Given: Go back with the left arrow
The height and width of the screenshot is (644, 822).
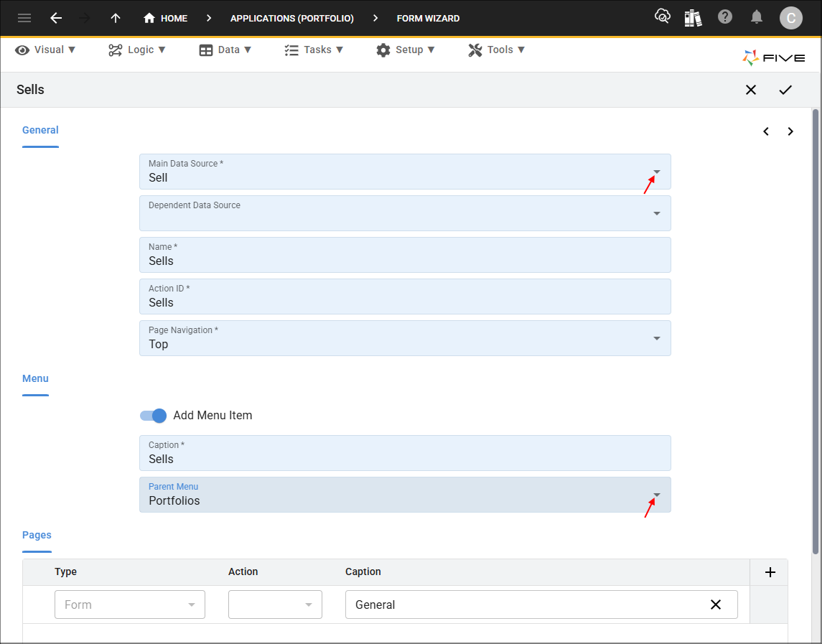Looking at the screenshot, I should click(x=56, y=19).
